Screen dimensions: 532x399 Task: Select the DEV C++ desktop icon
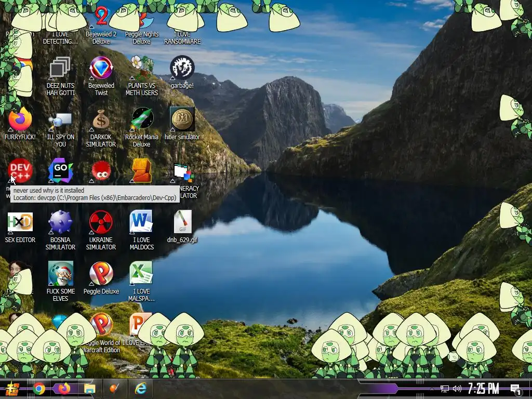(20, 170)
